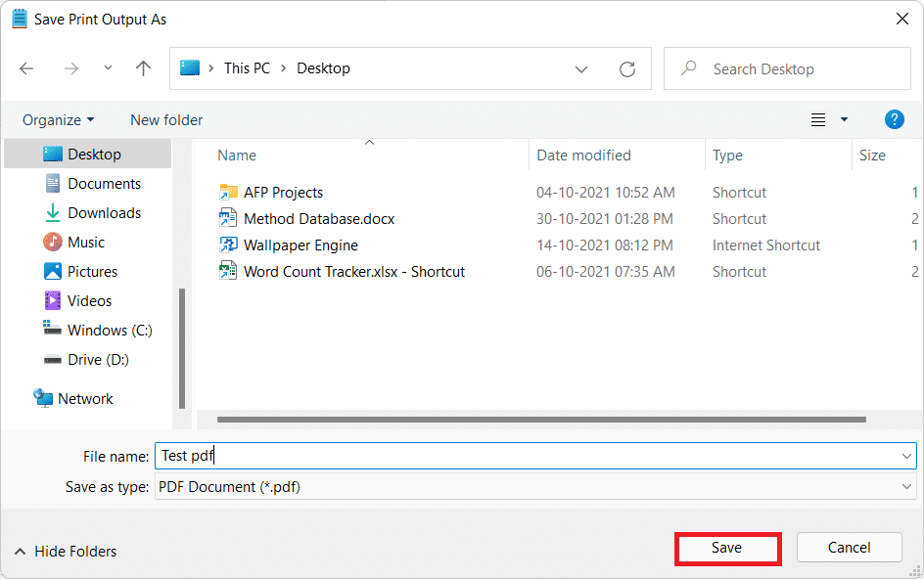
Task: Collapse the folder view with Hide Folders
Action: point(65,552)
